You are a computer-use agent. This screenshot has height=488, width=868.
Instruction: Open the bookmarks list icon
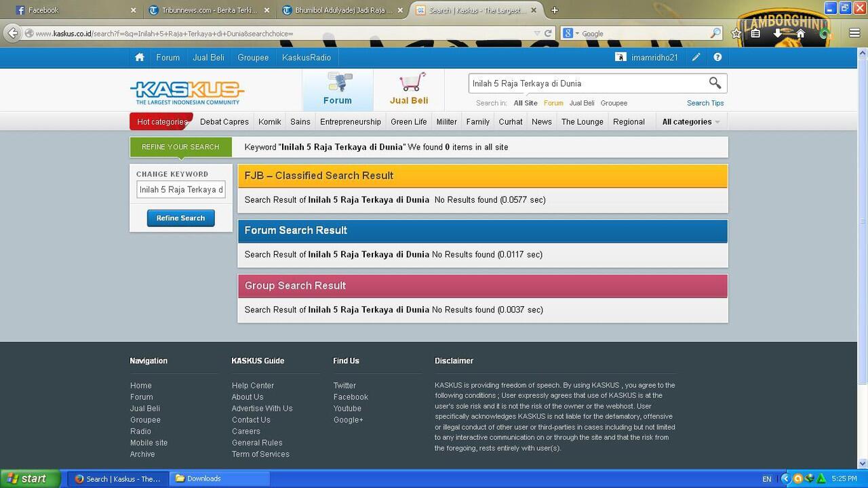pos(755,33)
